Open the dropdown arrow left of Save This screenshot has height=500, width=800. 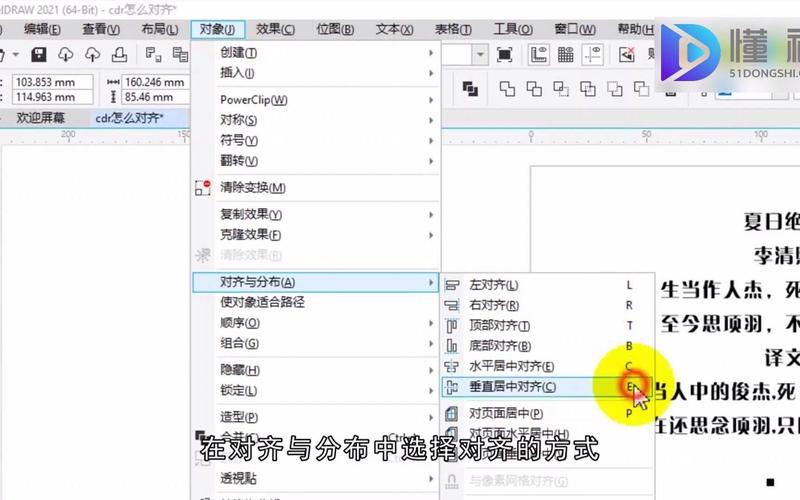(x=16, y=54)
